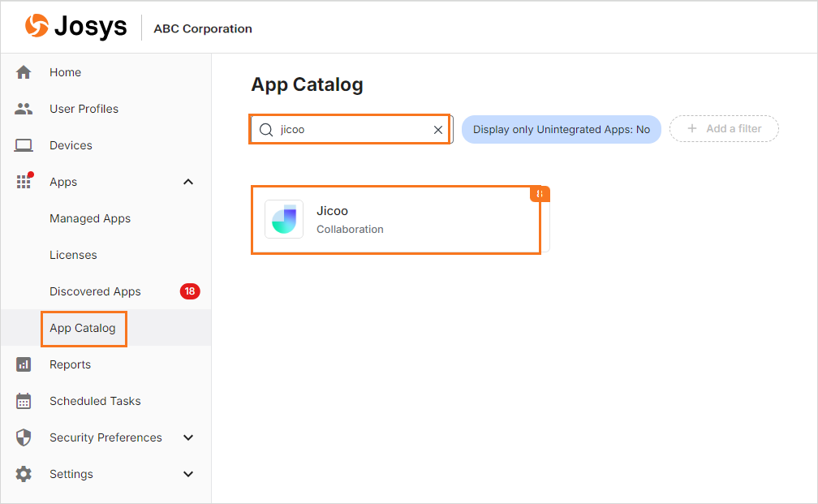Click the 18 badge on Discovered Apps

pos(190,291)
